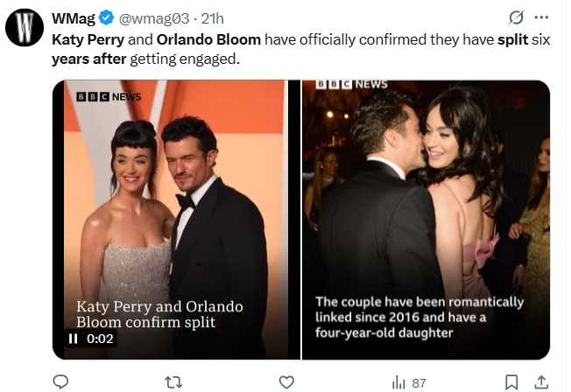Click the blue verified badge

click(107, 18)
